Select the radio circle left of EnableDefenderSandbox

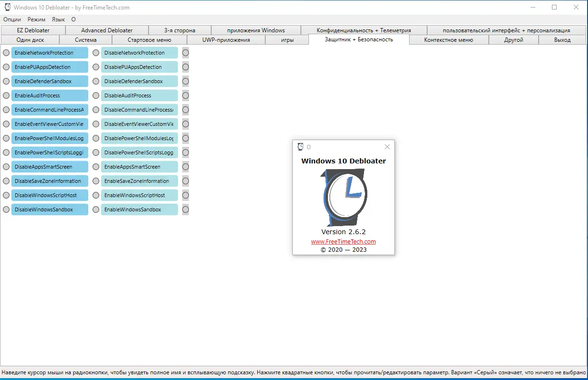pos(6,81)
